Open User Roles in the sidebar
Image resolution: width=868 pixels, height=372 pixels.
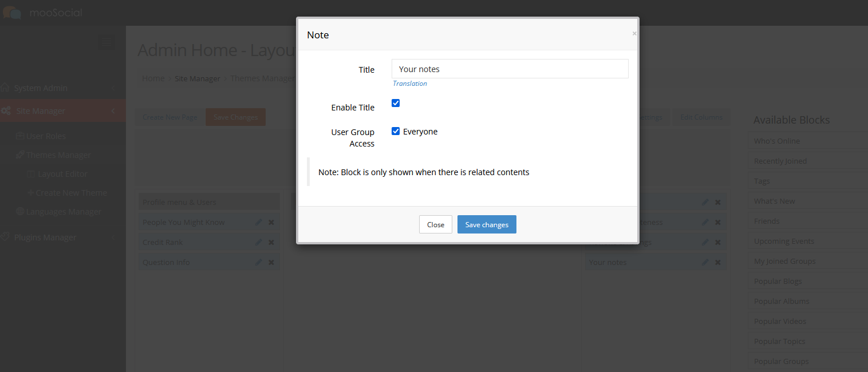coord(41,136)
